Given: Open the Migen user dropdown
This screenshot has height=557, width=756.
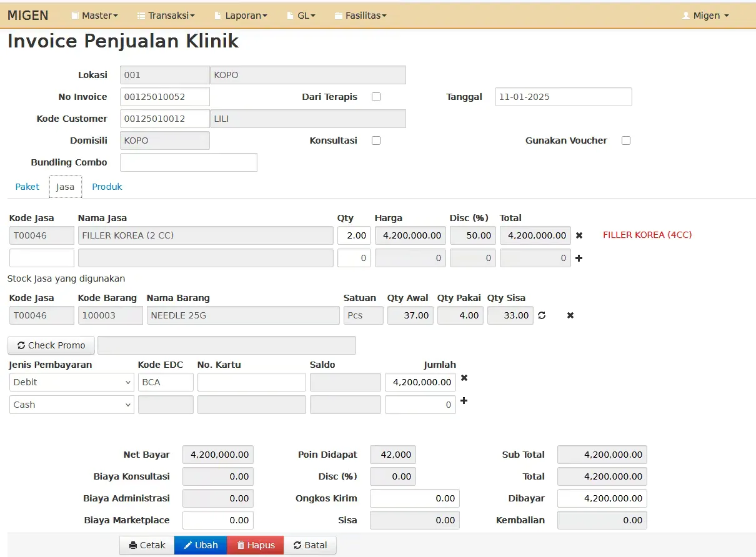Looking at the screenshot, I should click(x=705, y=16).
